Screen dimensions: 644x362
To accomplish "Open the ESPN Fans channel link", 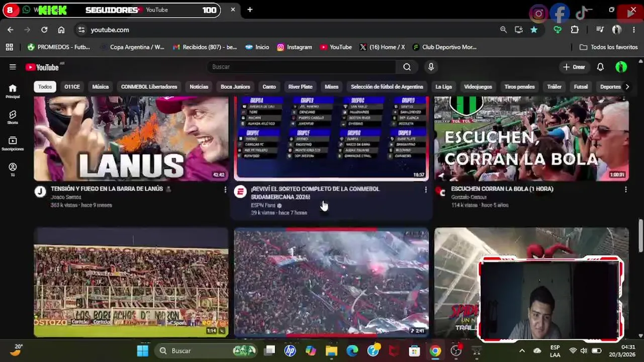I will click(263, 205).
